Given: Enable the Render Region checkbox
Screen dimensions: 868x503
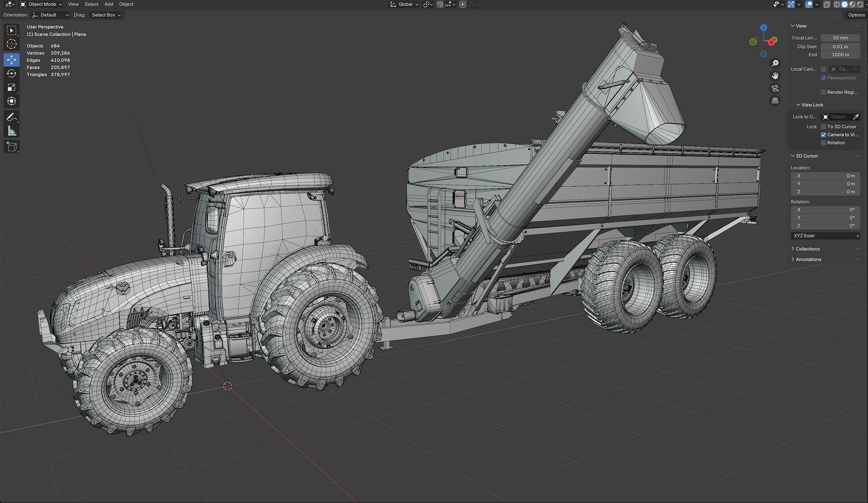Looking at the screenshot, I should coord(823,92).
